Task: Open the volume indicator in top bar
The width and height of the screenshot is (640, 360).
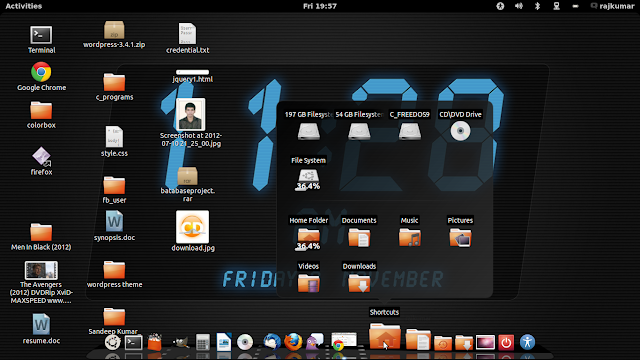Action: 519,6
